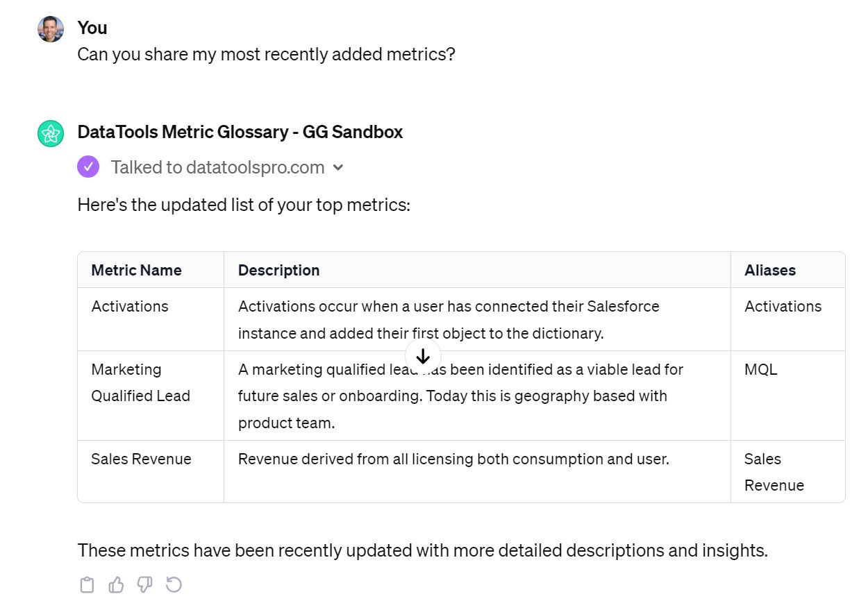Click the Metric Name column header
The width and height of the screenshot is (868, 601).
136,270
